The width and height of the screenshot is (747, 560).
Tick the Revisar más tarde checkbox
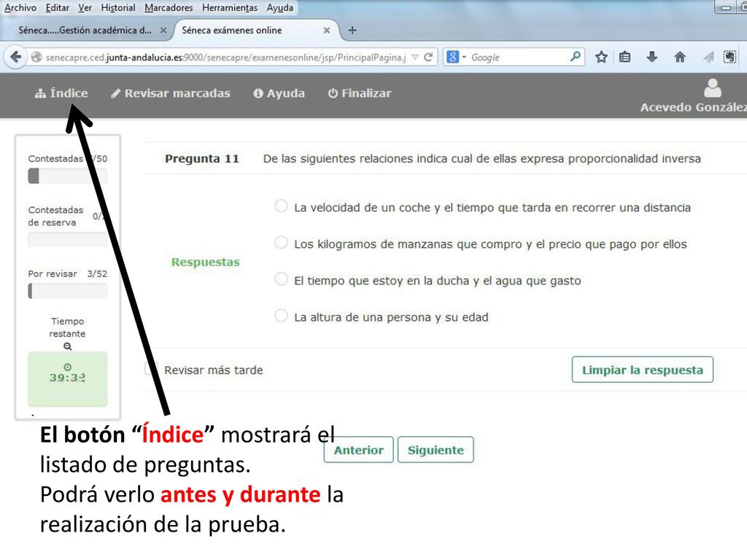[x=150, y=369]
